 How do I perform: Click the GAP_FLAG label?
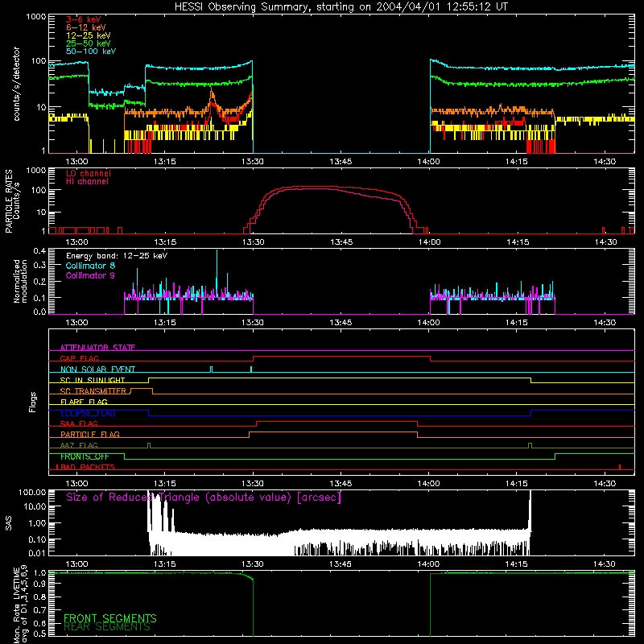pos(79,358)
